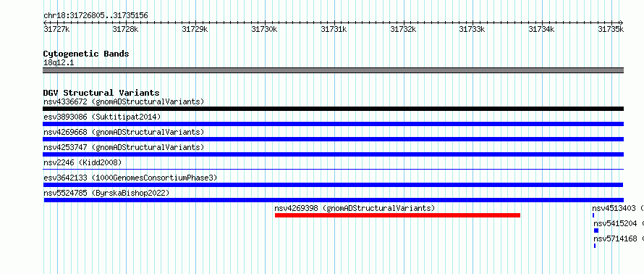Click the 31730k ruler label
This screenshot has height=274, width=644.
coord(265,29)
